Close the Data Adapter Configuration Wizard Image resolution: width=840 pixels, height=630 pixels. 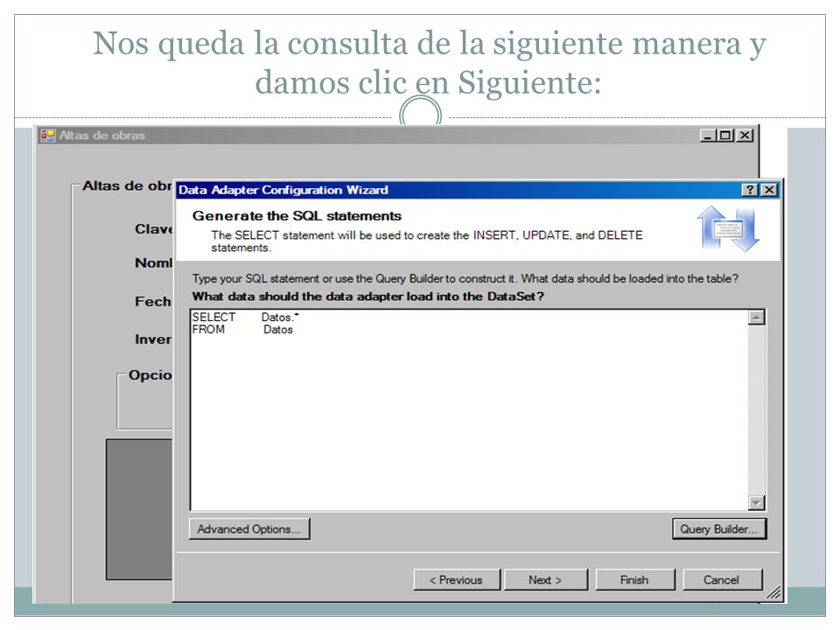[769, 190]
